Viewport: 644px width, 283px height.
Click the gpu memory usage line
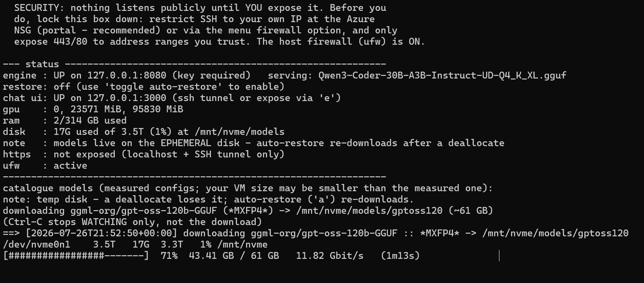pyautogui.click(x=93, y=109)
